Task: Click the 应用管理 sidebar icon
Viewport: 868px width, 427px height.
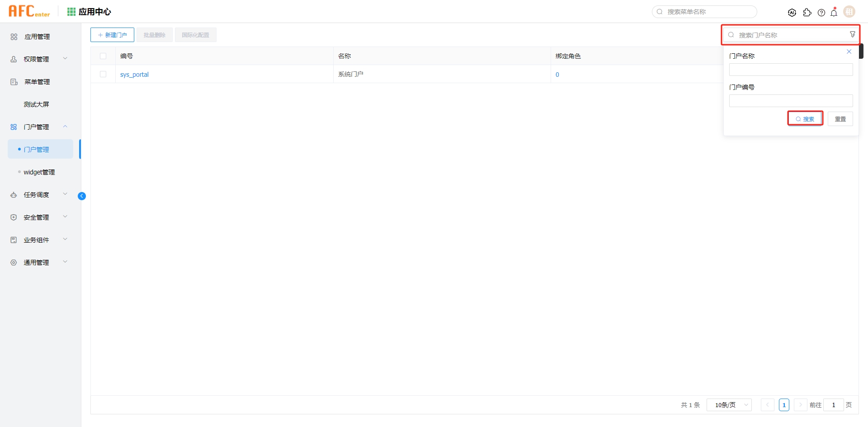Action: 13,37
